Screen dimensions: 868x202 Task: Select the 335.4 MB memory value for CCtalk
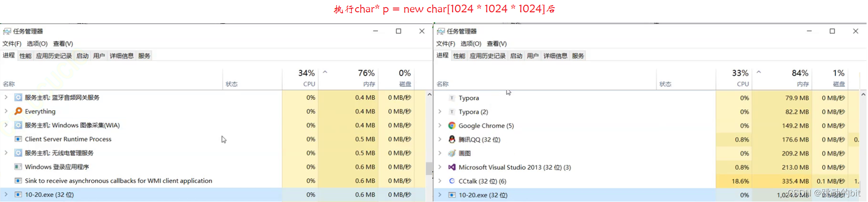(782, 181)
